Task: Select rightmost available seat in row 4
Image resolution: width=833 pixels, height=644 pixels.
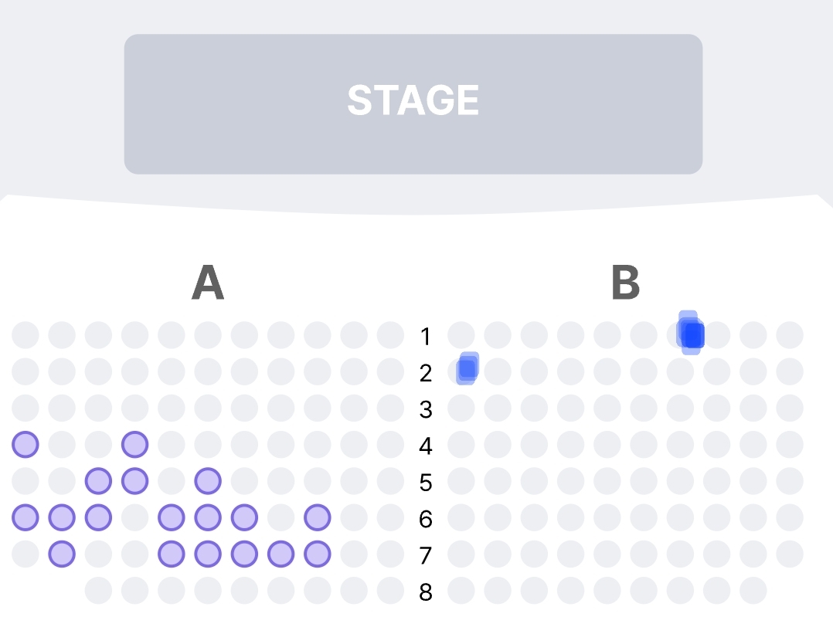Action: 134,444
